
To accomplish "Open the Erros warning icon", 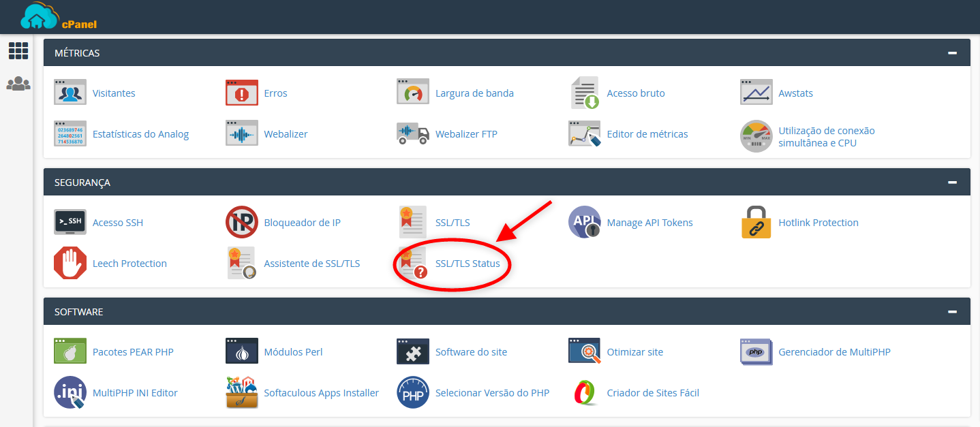I will point(242,93).
